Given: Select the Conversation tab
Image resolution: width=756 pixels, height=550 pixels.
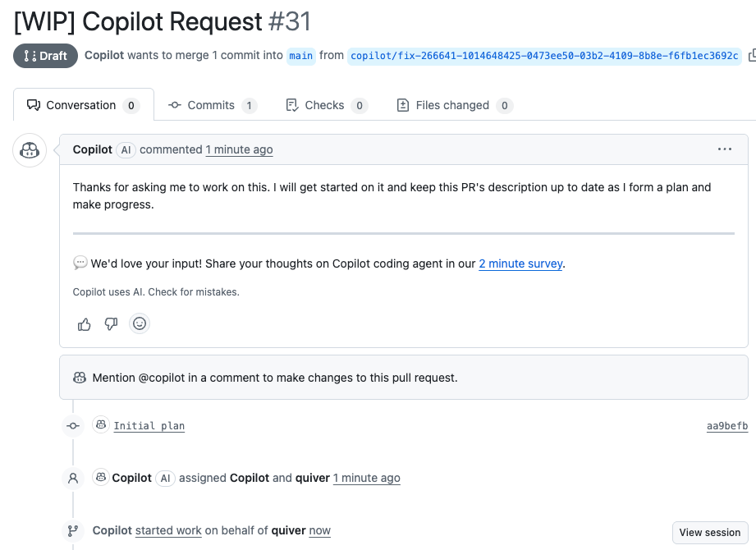Looking at the screenshot, I should tap(83, 105).
